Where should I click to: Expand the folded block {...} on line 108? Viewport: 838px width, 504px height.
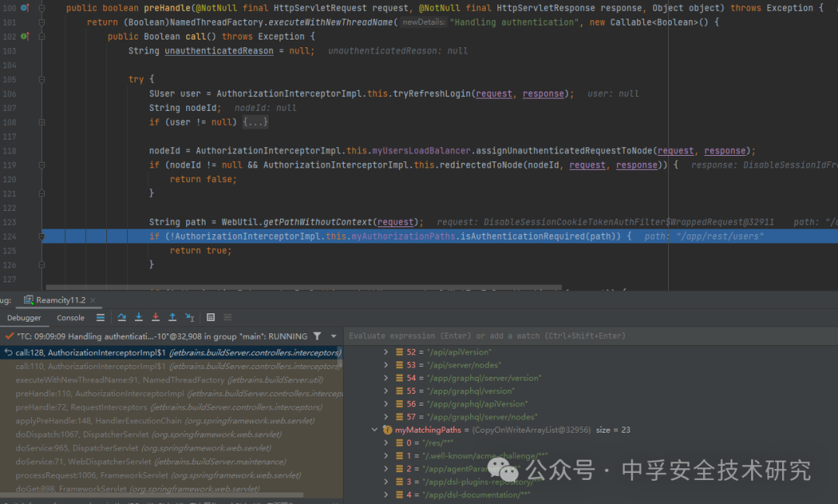tap(255, 123)
